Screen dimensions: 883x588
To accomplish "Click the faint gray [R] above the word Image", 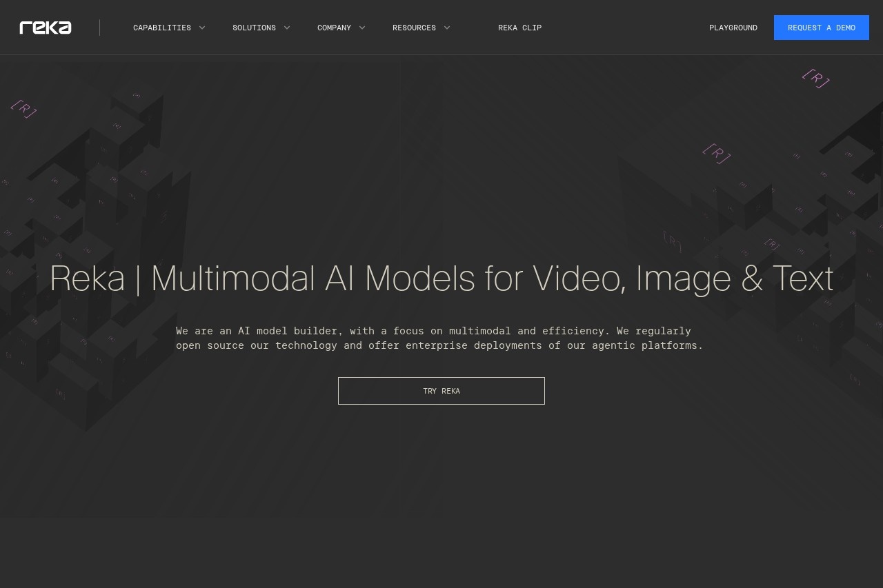I will 672,241.
